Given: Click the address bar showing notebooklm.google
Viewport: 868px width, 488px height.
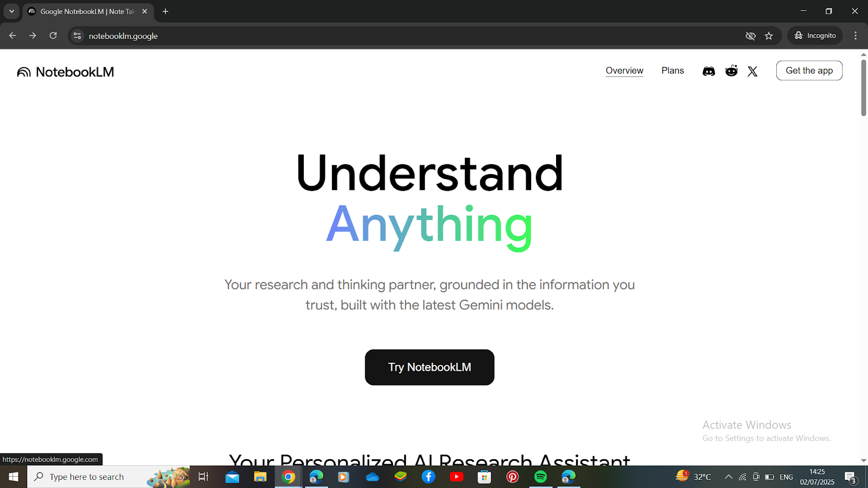Looking at the screenshot, I should pos(123,36).
